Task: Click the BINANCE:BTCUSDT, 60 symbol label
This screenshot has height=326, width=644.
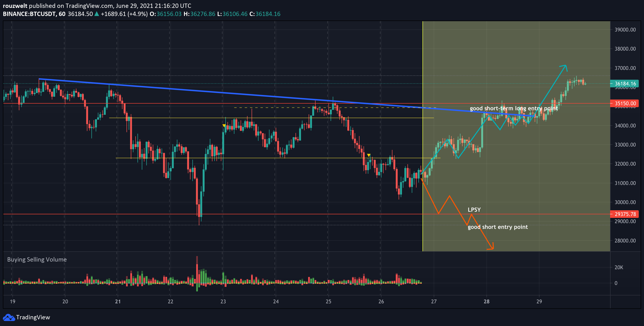Action: (34, 14)
